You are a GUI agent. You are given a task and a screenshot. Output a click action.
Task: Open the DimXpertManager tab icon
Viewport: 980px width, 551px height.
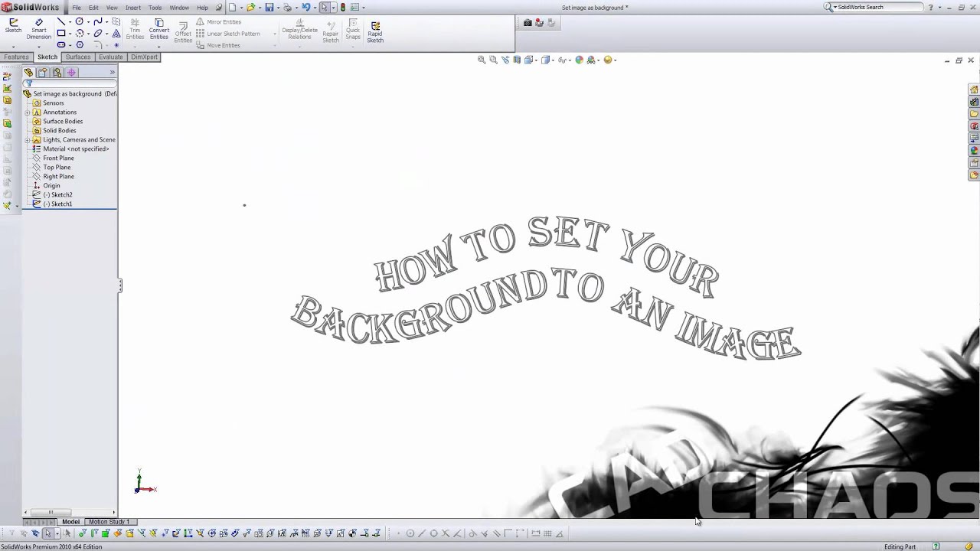pyautogui.click(x=71, y=73)
